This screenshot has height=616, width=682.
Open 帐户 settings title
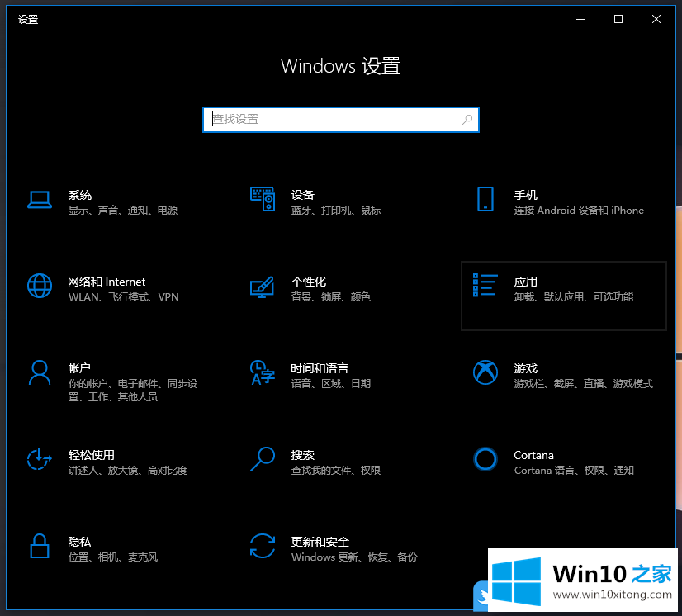(x=79, y=368)
